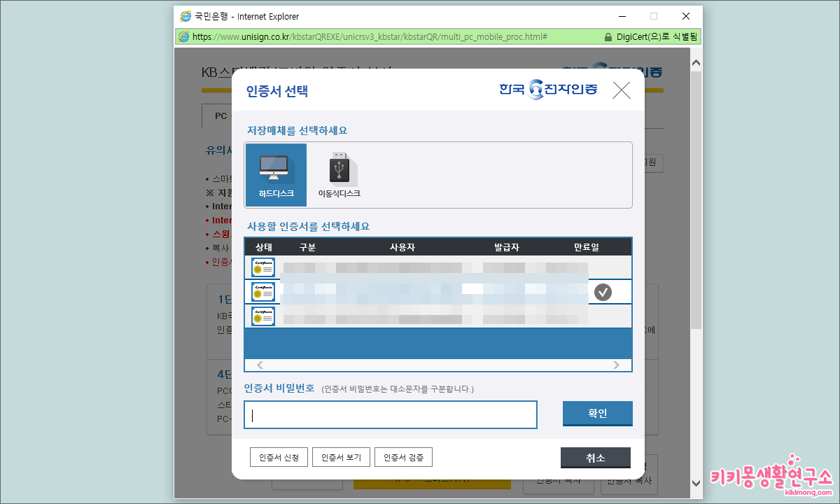Click the 한국전자인증 logo in the dialog header
The height and width of the screenshot is (504, 840).
547,90
